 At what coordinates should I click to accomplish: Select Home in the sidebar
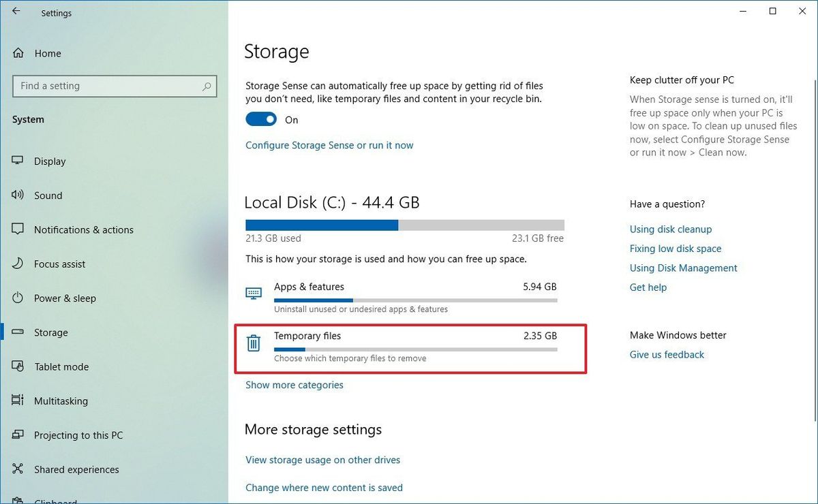[48, 53]
